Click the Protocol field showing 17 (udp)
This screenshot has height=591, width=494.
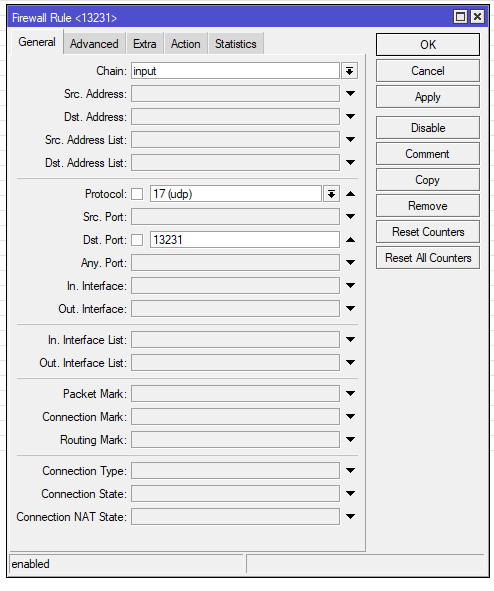tap(236, 194)
